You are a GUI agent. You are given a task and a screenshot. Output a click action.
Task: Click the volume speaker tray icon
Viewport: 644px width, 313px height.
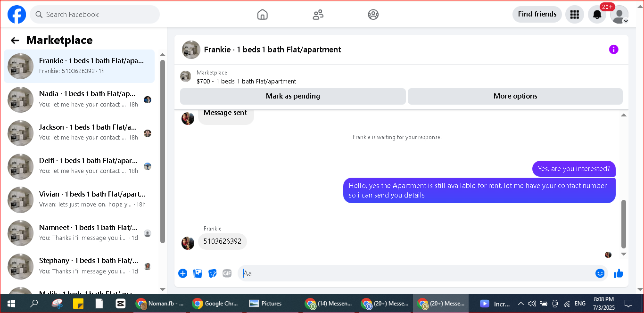(x=532, y=304)
